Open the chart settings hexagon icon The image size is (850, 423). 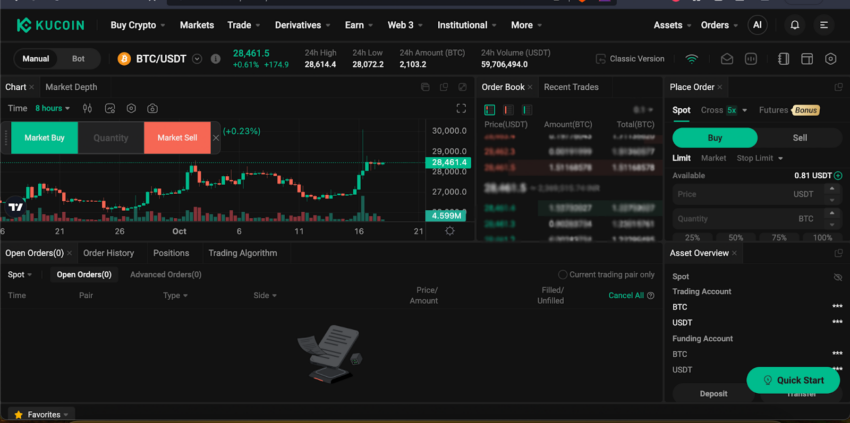click(131, 108)
